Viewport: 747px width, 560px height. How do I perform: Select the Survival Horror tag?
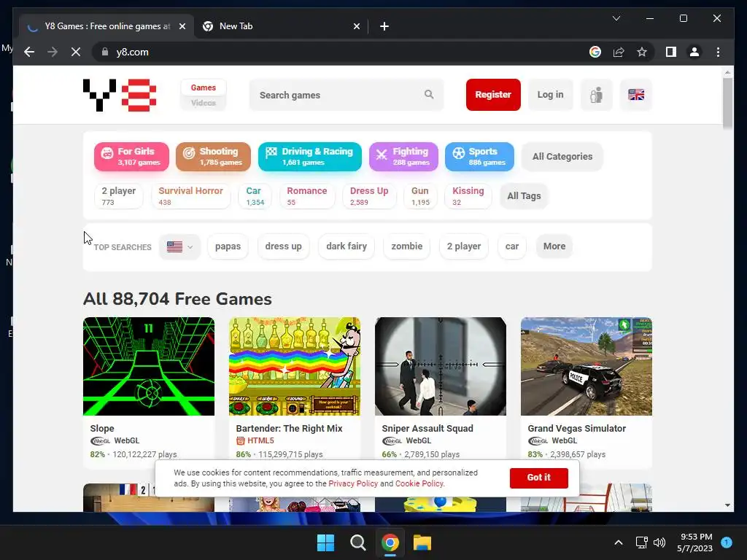[190, 195]
